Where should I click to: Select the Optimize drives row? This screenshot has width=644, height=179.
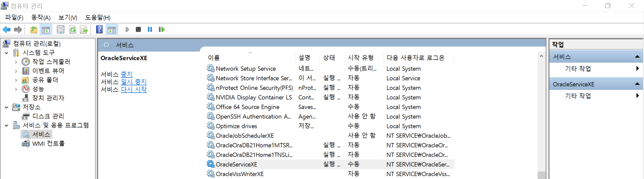tap(330, 126)
